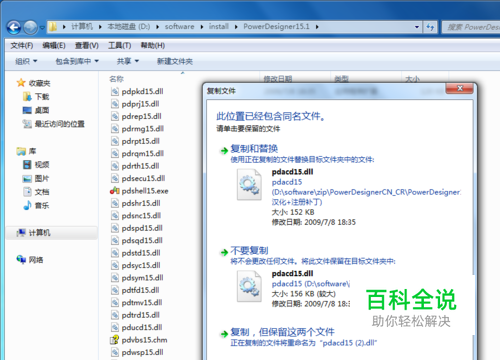Focus the PowerDesigner search box

[x=471, y=27]
